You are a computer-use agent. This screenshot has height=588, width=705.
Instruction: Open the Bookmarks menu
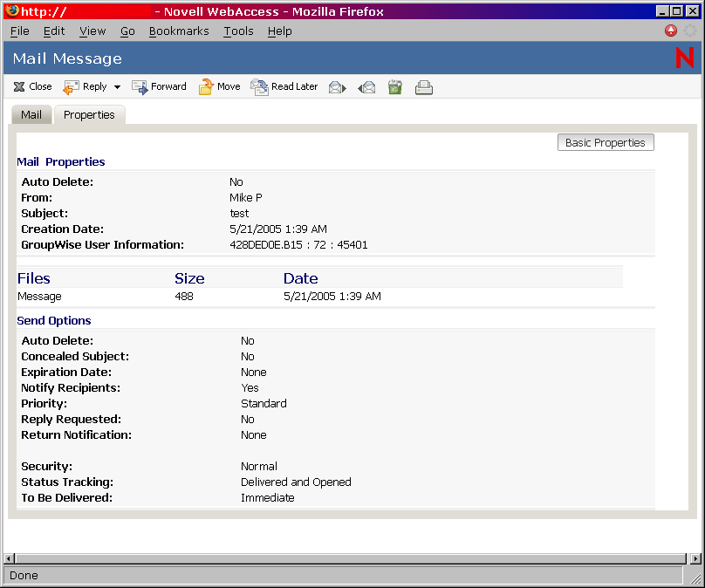[179, 31]
